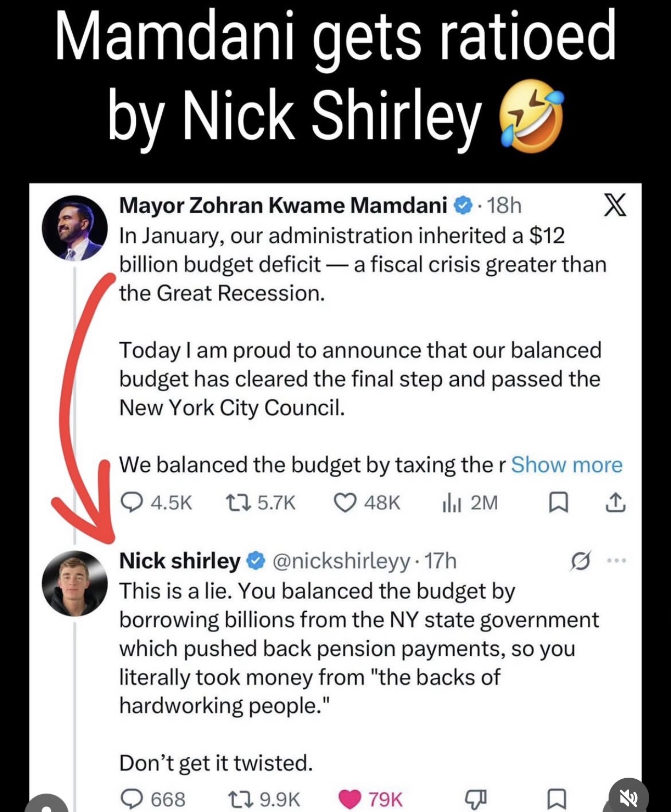Image resolution: width=671 pixels, height=812 pixels.
Task: Open the three-dot more menu on Nick's reply
Action: pos(616,561)
